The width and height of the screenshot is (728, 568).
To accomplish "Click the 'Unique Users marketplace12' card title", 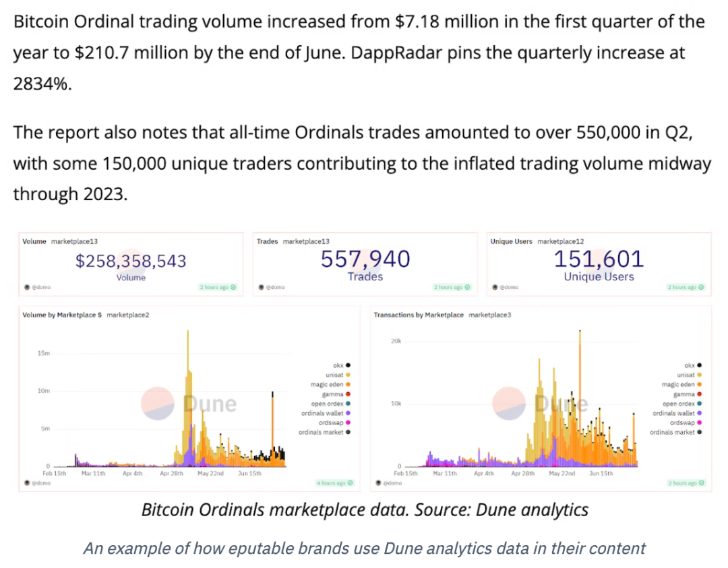I will (537, 241).
